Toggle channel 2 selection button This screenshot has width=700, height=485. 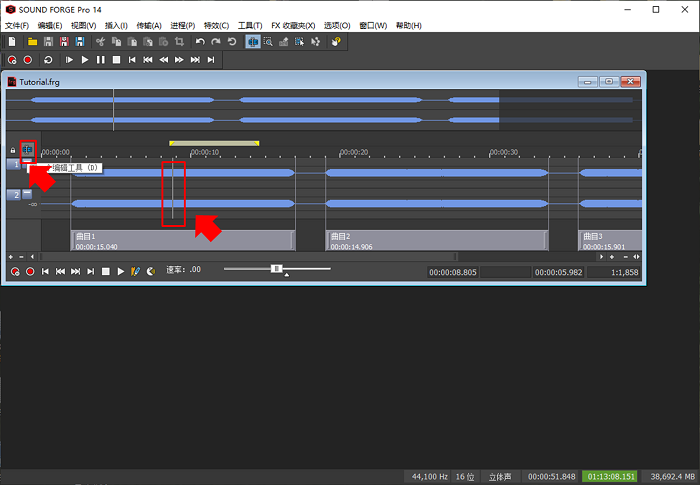(13, 195)
